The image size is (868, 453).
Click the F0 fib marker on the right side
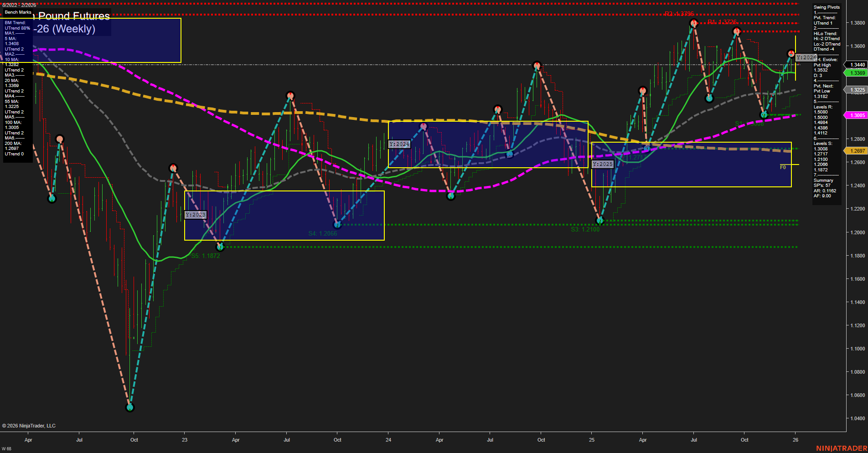pos(783,167)
